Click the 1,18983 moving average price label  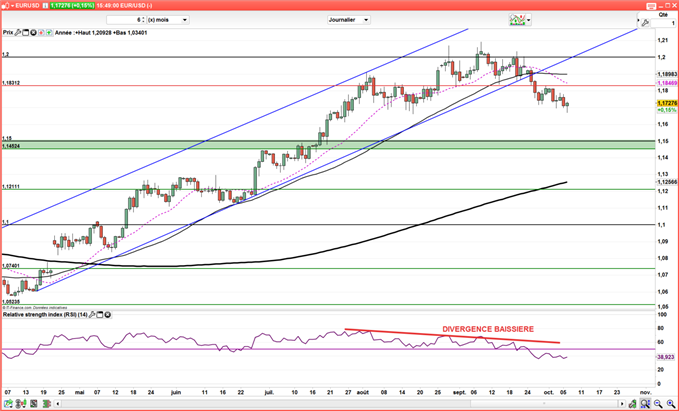coord(667,74)
